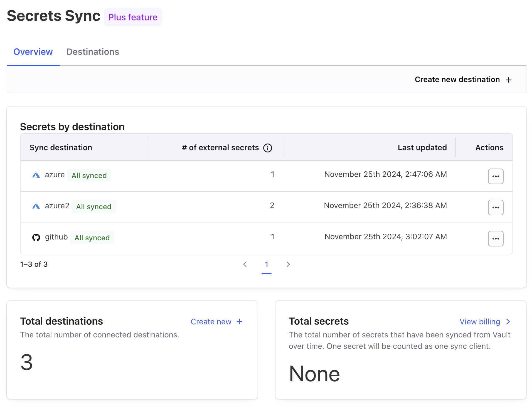Click plus icon next to Create new destination
This screenshot has height=410, width=532.
(509, 80)
